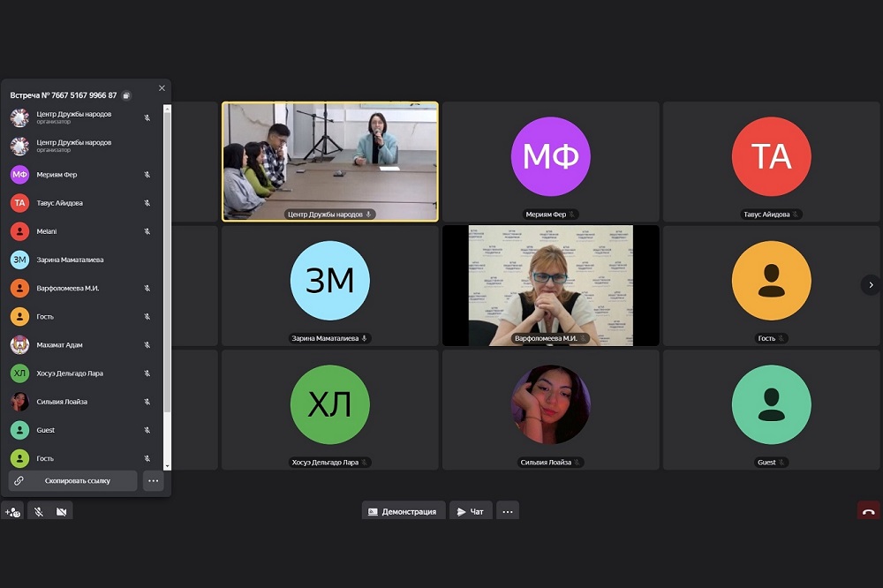Open the Чат panel
The width and height of the screenshot is (883, 588).
click(471, 511)
